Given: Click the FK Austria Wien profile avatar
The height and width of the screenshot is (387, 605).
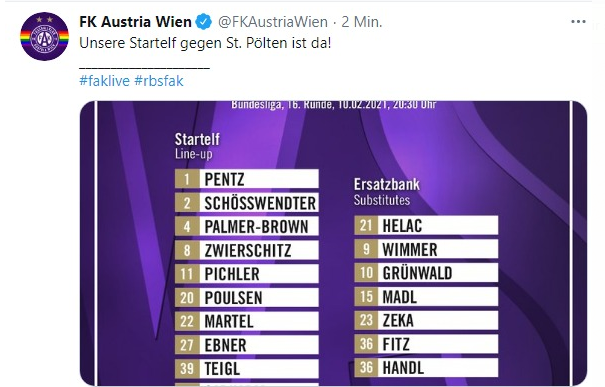Looking at the screenshot, I should (x=44, y=36).
